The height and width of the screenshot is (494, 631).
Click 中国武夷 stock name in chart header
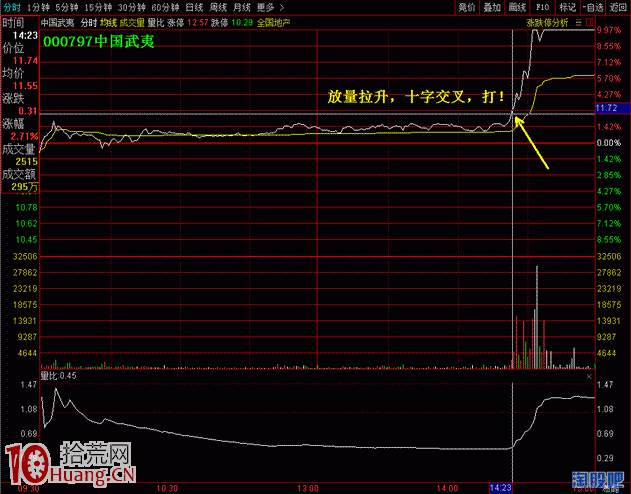click(58, 23)
